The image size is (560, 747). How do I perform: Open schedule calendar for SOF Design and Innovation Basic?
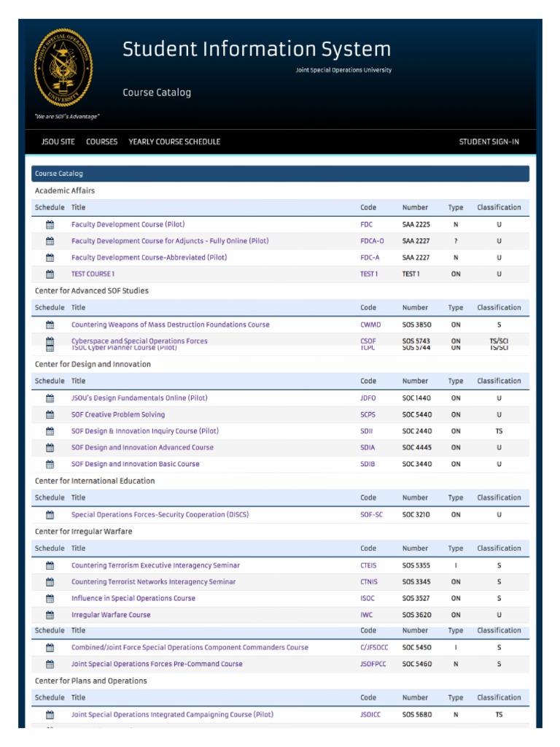click(x=50, y=464)
